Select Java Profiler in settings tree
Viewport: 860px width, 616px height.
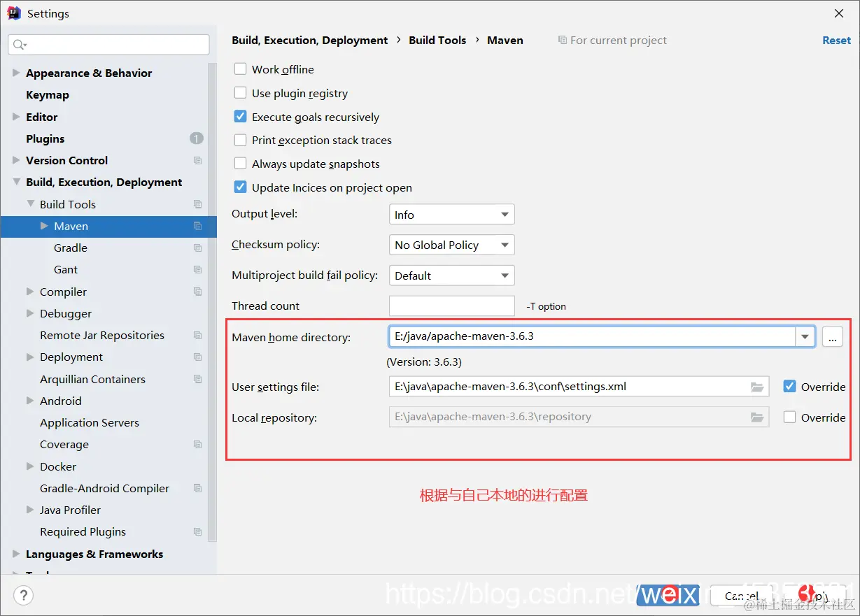coord(70,510)
